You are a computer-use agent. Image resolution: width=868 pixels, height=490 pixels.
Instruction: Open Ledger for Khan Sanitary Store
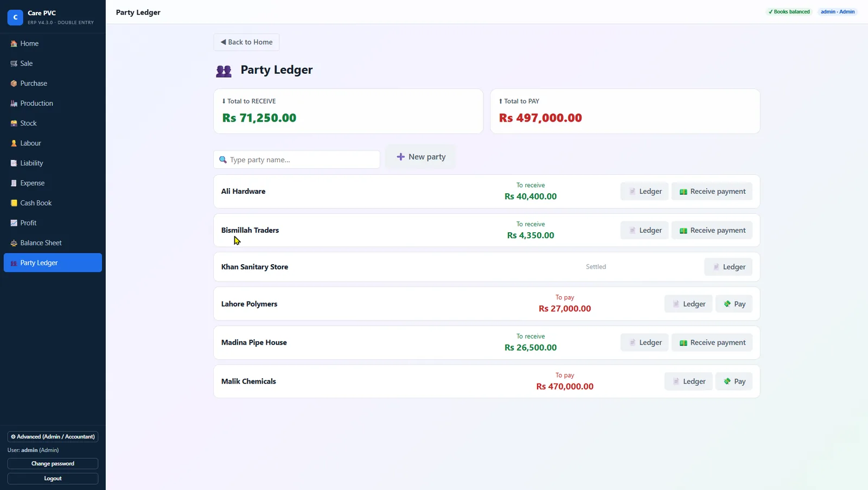728,267
